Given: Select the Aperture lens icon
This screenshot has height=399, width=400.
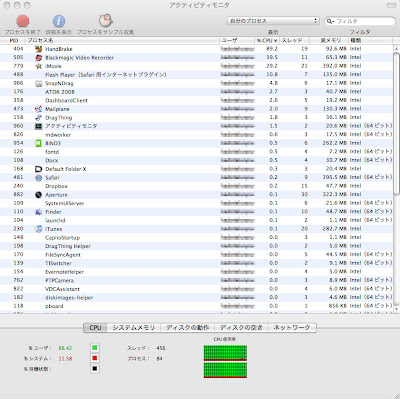Looking at the screenshot, I should pos(39,195).
